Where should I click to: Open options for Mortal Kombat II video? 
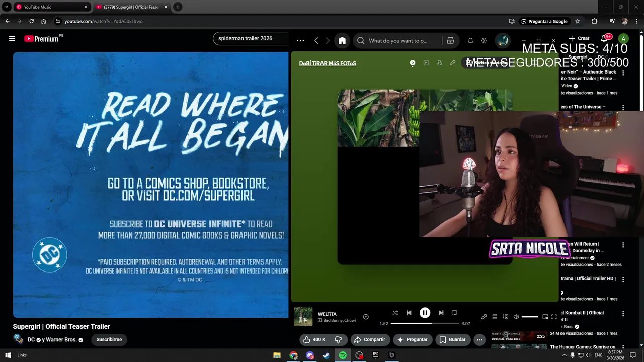pyautogui.click(x=623, y=314)
